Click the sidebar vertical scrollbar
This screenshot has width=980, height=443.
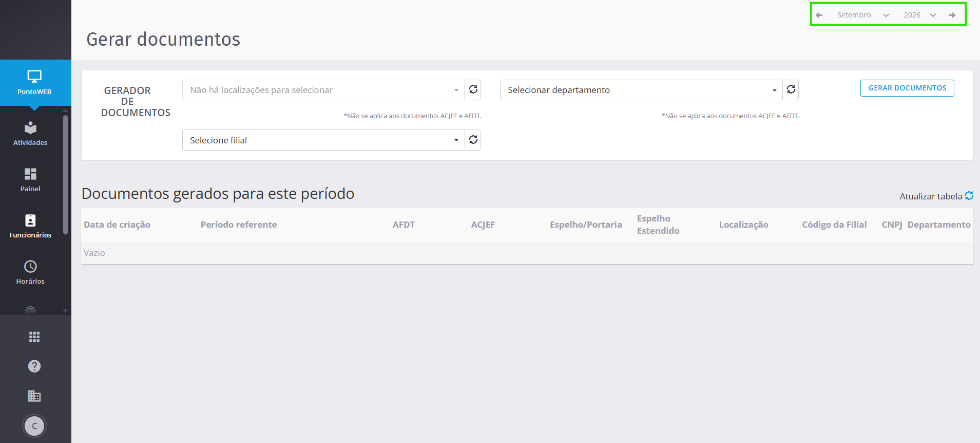[65, 175]
